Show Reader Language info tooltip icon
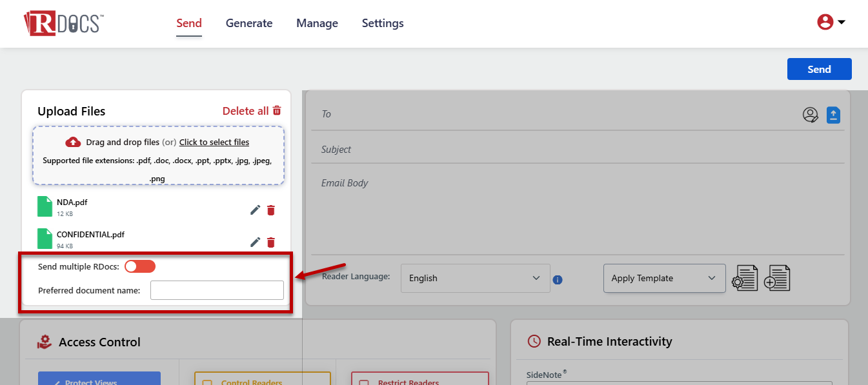This screenshot has width=868, height=385. pyautogui.click(x=558, y=279)
